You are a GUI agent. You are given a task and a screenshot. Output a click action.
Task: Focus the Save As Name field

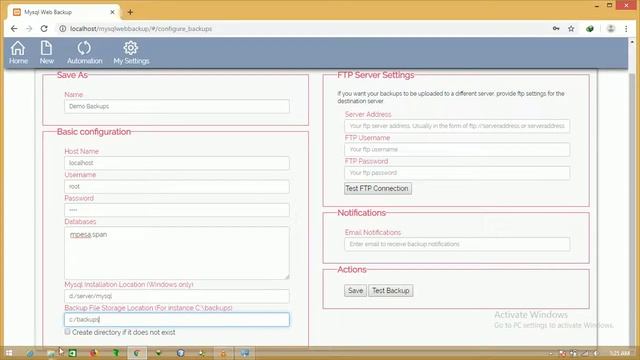click(x=177, y=106)
